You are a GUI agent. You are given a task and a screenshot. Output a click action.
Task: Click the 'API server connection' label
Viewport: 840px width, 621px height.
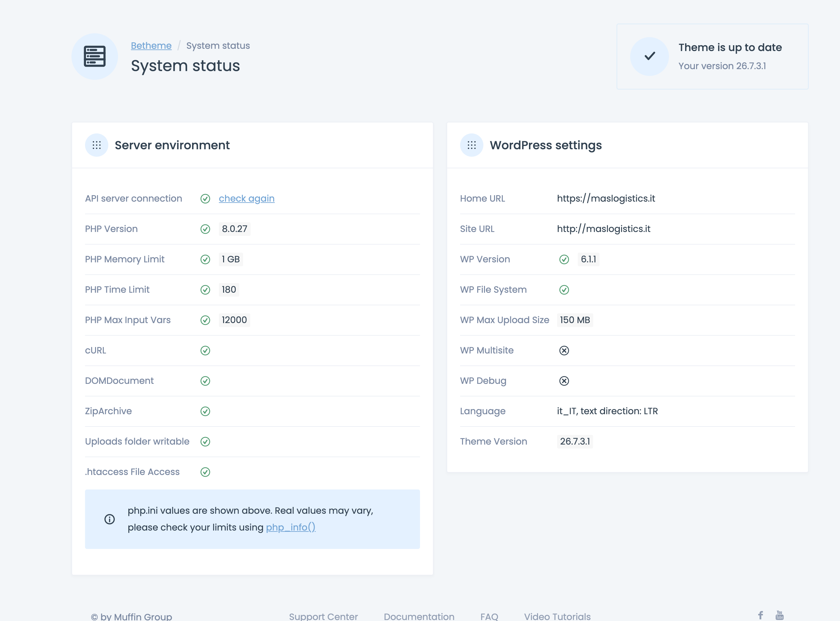tap(133, 198)
